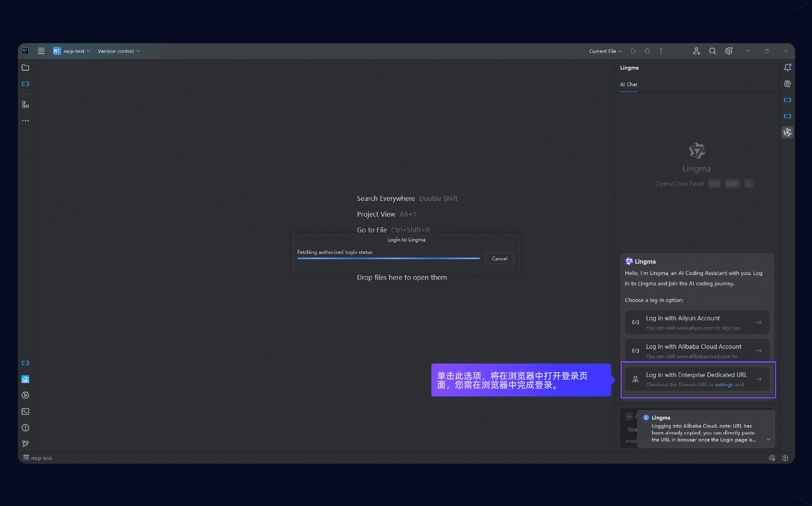Click arrow on Enterprise Dedicated URL option

(759, 379)
